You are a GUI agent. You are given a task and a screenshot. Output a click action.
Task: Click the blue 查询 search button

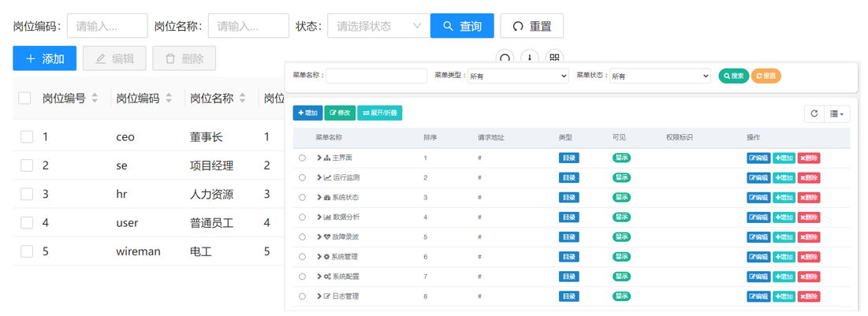click(462, 26)
